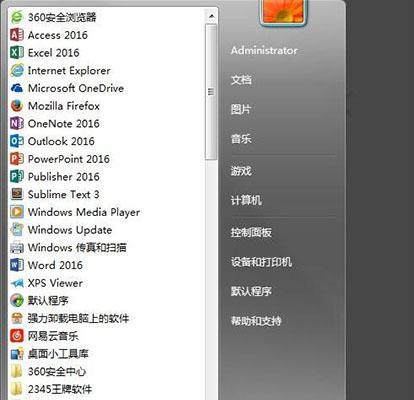This screenshot has width=414, height=400.
Task: Click the Microsoft OneDrive cloud icon
Action: (17, 88)
